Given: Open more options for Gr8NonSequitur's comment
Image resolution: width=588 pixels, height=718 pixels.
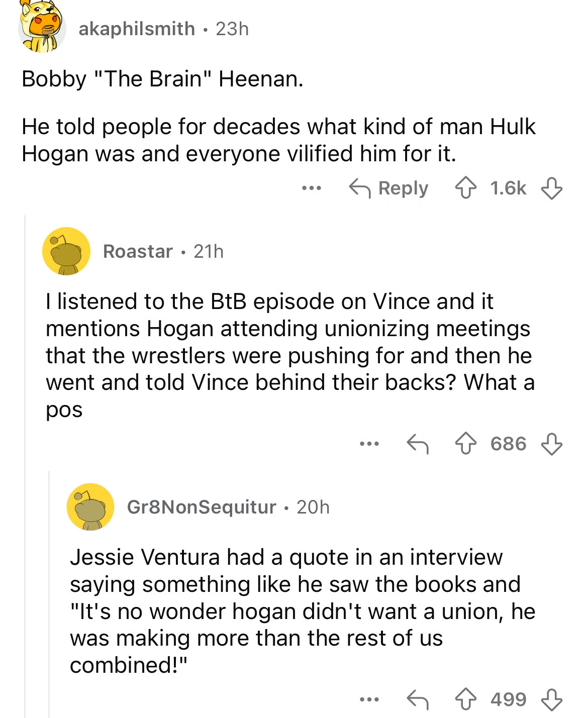Looking at the screenshot, I should coord(369,699).
